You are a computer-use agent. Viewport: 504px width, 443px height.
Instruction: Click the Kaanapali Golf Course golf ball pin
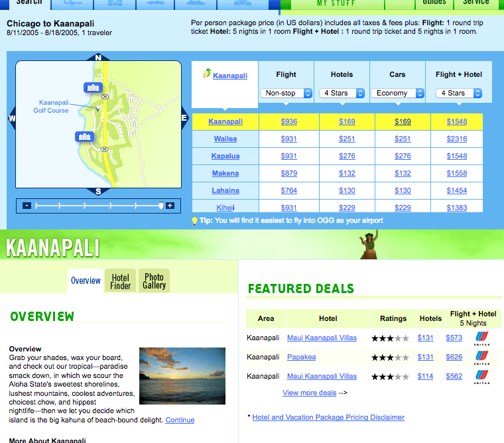coord(97,107)
